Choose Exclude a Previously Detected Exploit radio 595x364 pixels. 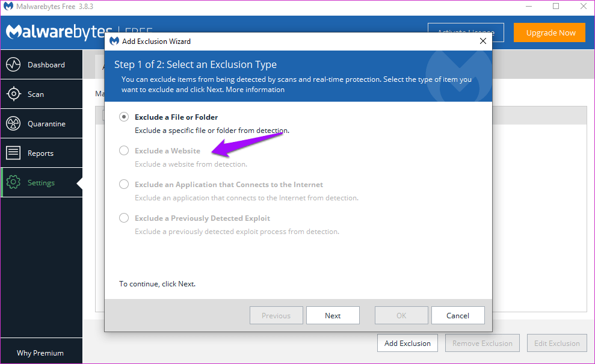tap(124, 218)
